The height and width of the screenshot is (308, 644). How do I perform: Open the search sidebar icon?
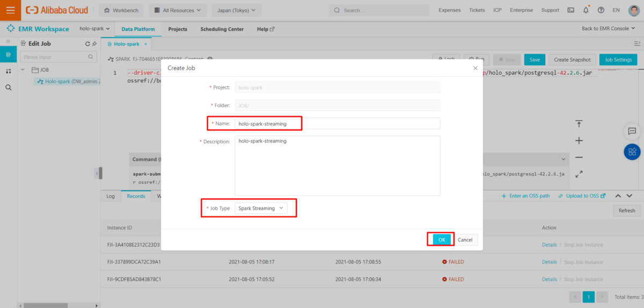point(8,87)
